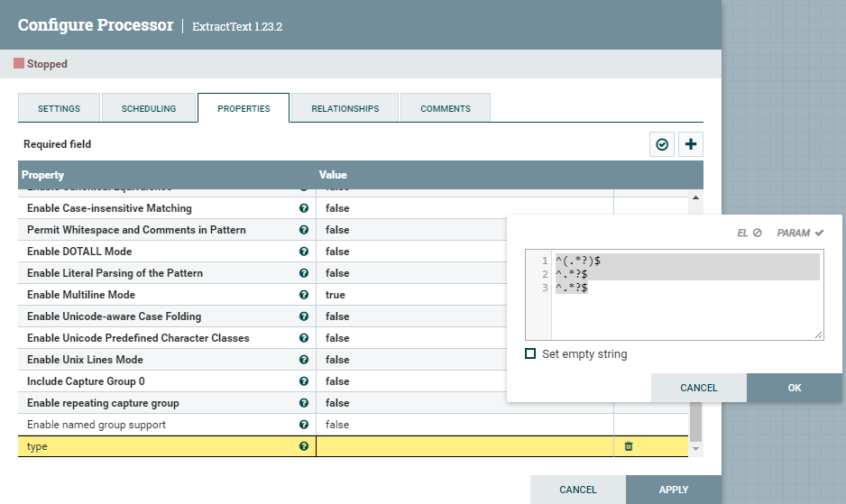This screenshot has width=846, height=504.
Task: Edit the empty value of type property
Action: tap(464, 446)
